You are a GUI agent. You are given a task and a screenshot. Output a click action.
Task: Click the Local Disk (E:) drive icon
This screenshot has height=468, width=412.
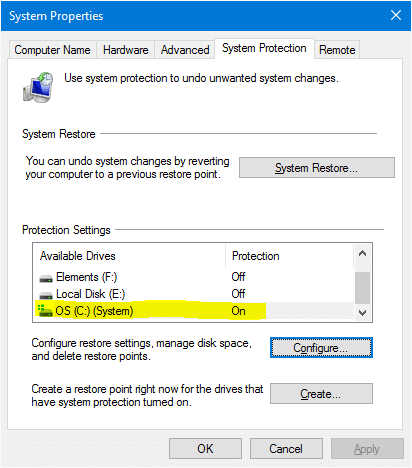(46, 295)
